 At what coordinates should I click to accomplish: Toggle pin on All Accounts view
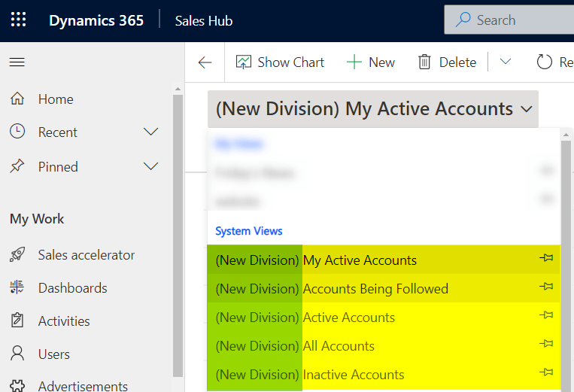[x=546, y=345]
